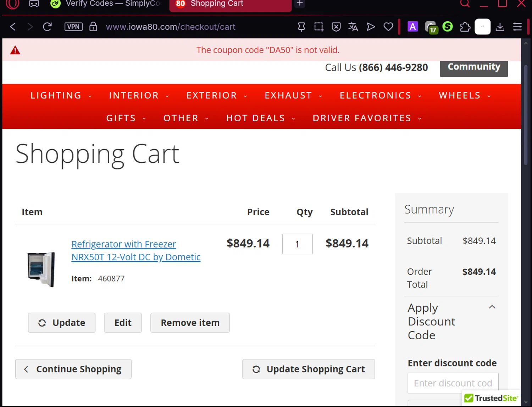The height and width of the screenshot is (407, 532).
Task: Click the 'DA50 is not valid' error message
Action: [268, 50]
